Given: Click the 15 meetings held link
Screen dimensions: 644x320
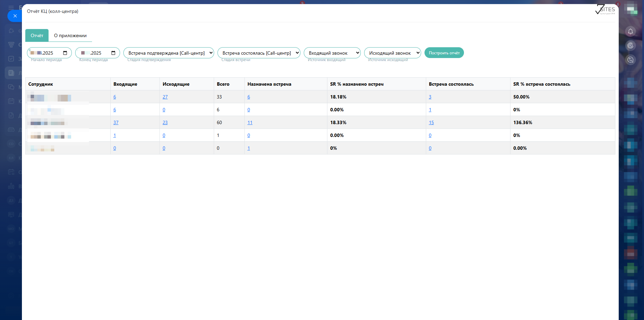Looking at the screenshot, I should pos(431,122).
